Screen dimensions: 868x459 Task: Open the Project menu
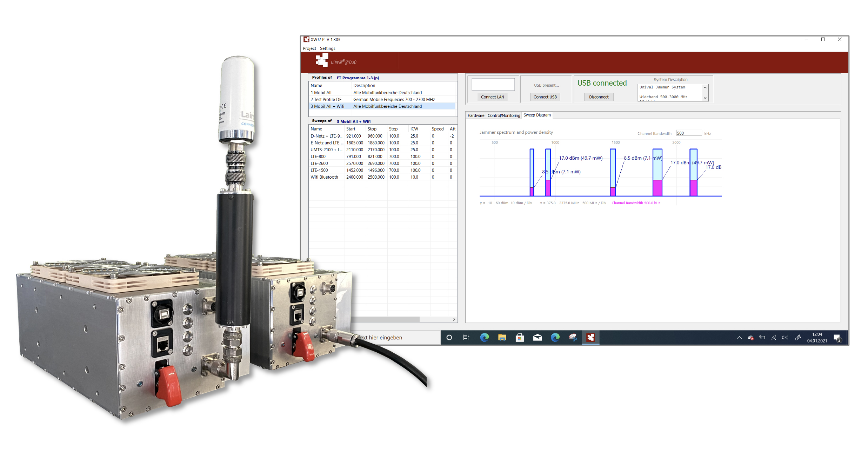coord(309,48)
